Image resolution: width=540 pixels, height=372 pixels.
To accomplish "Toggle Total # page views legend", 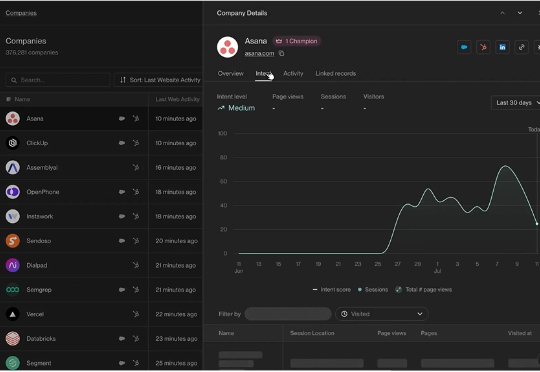I will 423,290.
